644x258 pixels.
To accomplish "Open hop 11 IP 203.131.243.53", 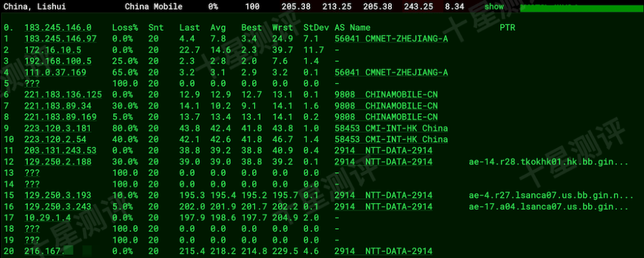I will (x=60, y=151).
